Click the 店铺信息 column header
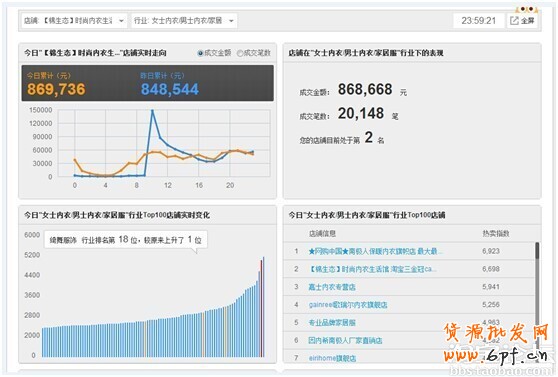This screenshot has height=377, width=558. pyautogui.click(x=322, y=234)
